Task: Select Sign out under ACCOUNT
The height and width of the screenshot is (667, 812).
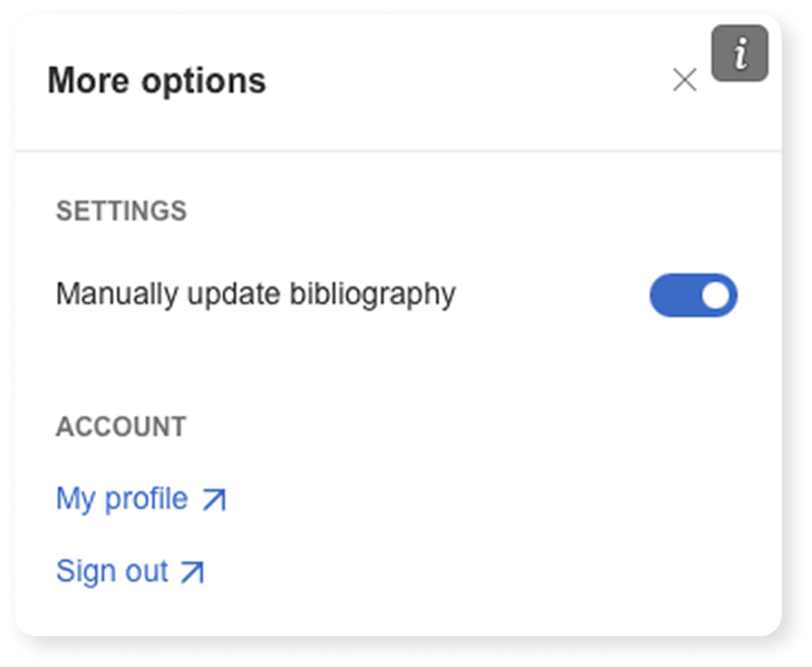Action: (x=112, y=571)
